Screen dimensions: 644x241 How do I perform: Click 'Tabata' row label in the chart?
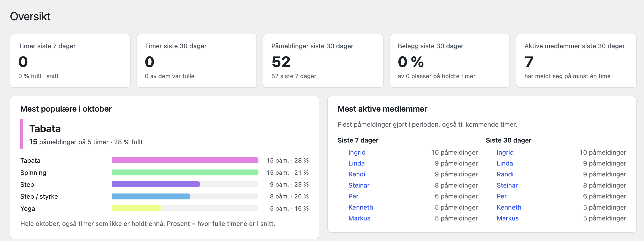click(30, 161)
